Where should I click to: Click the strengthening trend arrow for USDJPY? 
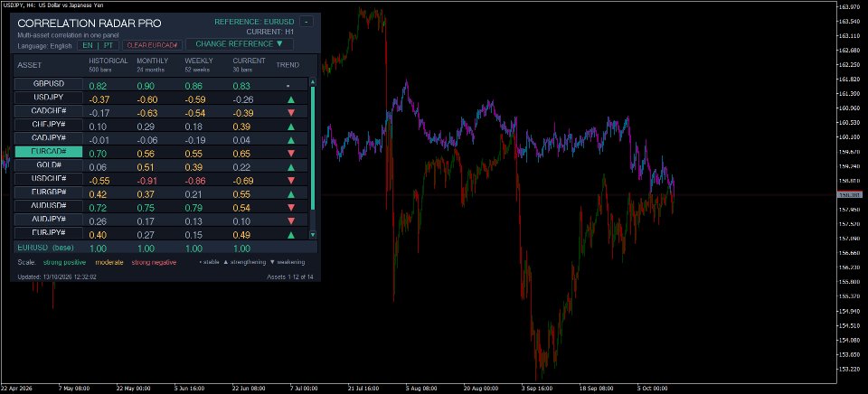coord(291,100)
